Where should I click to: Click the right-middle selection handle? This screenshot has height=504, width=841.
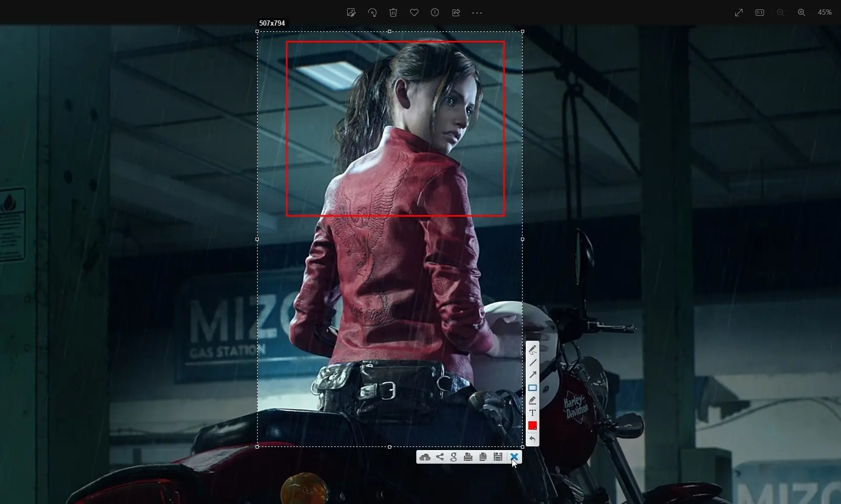click(x=523, y=239)
